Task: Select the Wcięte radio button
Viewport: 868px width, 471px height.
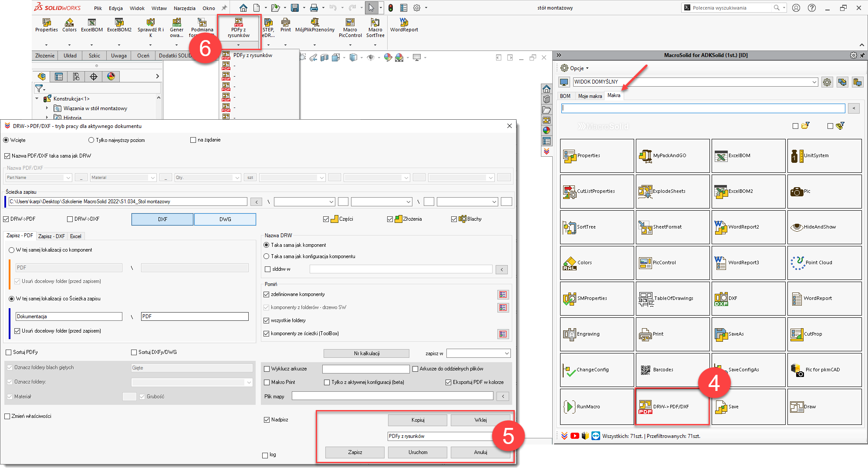Action: point(6,140)
